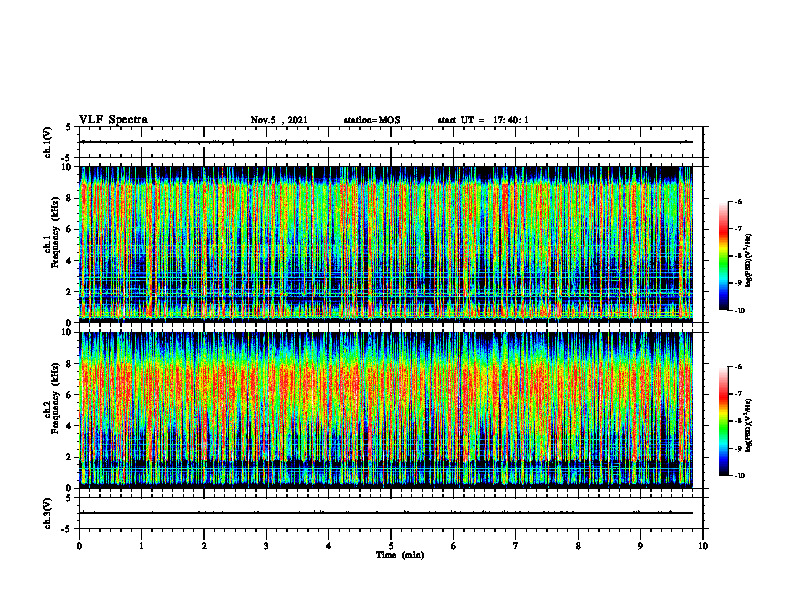Click the "8" minute tick on time axis
The height and width of the screenshot is (612, 792).
click(578, 546)
